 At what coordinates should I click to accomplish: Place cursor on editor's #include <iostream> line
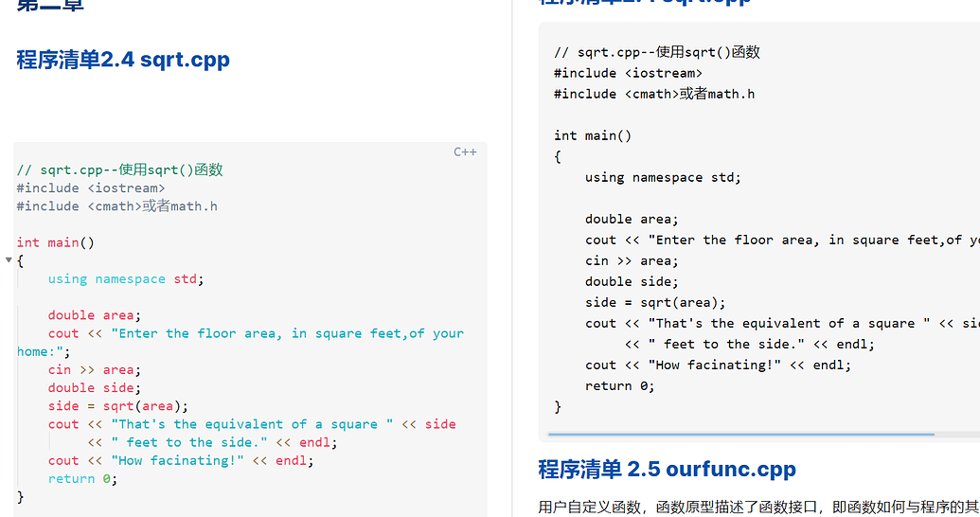(x=91, y=188)
